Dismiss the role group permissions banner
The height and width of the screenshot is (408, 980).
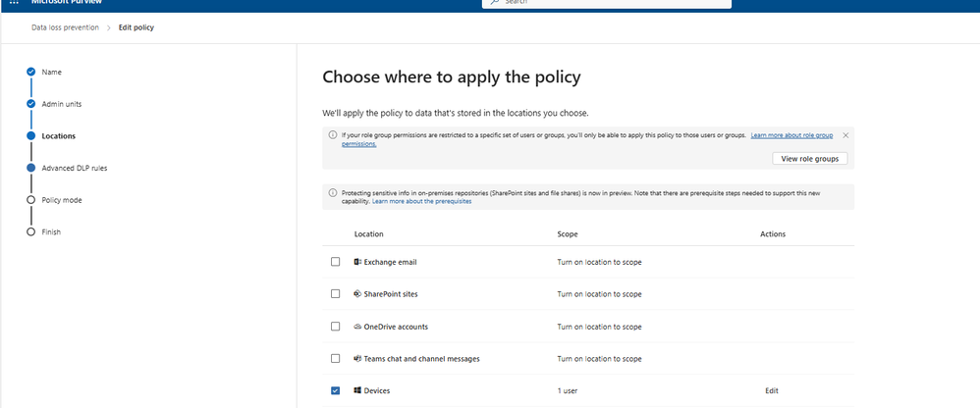(845, 135)
